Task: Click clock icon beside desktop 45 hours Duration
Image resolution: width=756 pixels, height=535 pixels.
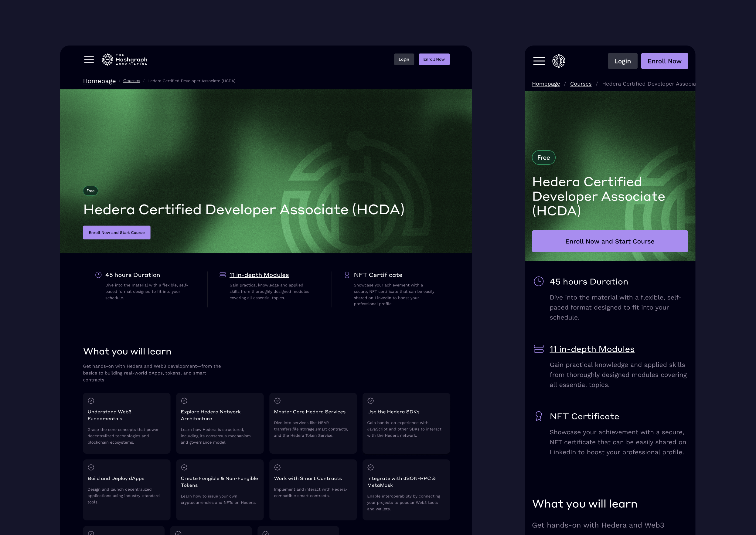Action: pyautogui.click(x=98, y=275)
